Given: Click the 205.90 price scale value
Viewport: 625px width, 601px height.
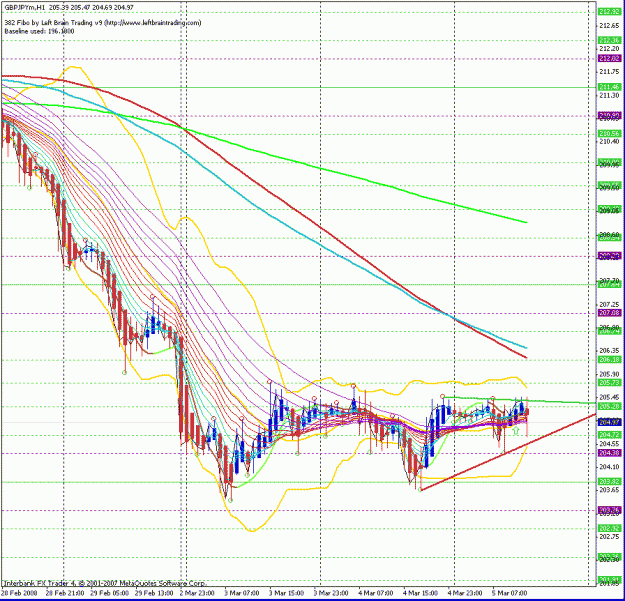Looking at the screenshot, I should tap(609, 374).
